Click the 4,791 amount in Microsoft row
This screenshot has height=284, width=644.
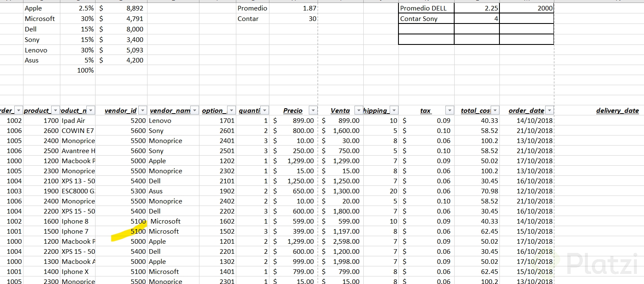[x=121, y=18]
